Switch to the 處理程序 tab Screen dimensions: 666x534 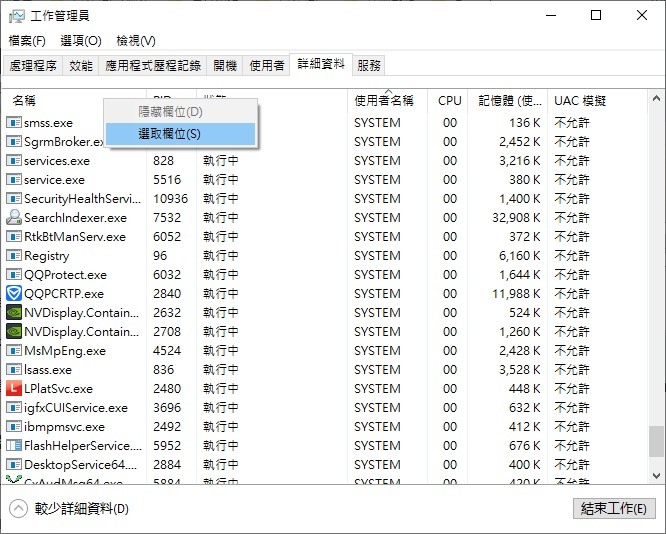point(33,65)
